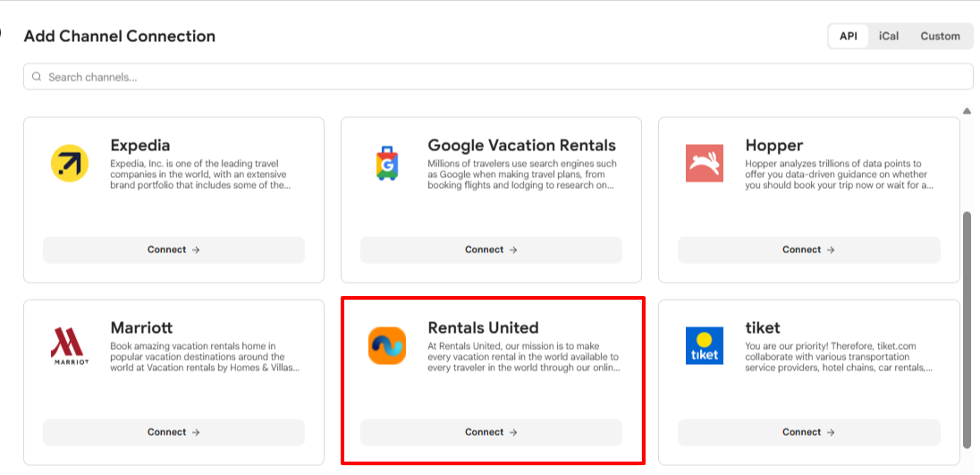Click the tiket description text
This screenshot has height=475, width=980.
(x=839, y=357)
